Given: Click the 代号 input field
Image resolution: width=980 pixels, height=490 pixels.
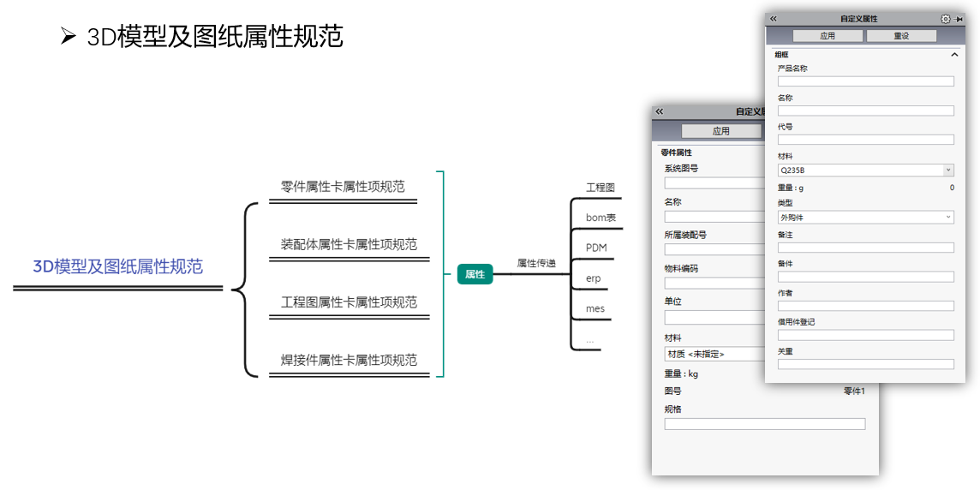Looking at the screenshot, I should point(865,140).
